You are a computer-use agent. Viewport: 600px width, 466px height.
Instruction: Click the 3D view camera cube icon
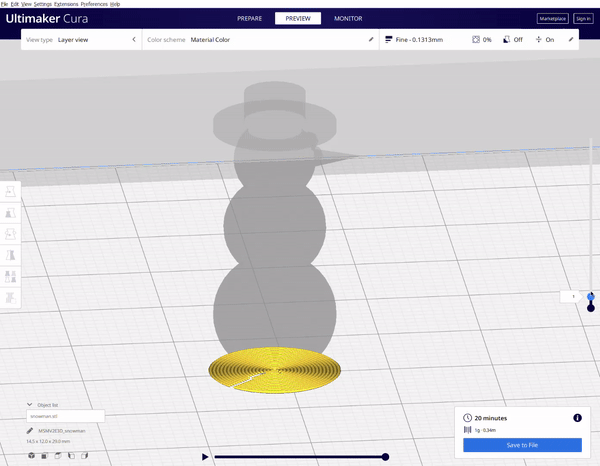tap(32, 456)
